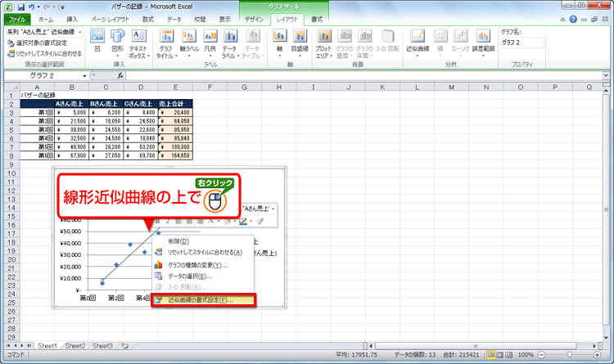Zoom out with the minus button
This screenshot has height=364, width=614.
(x=542, y=355)
